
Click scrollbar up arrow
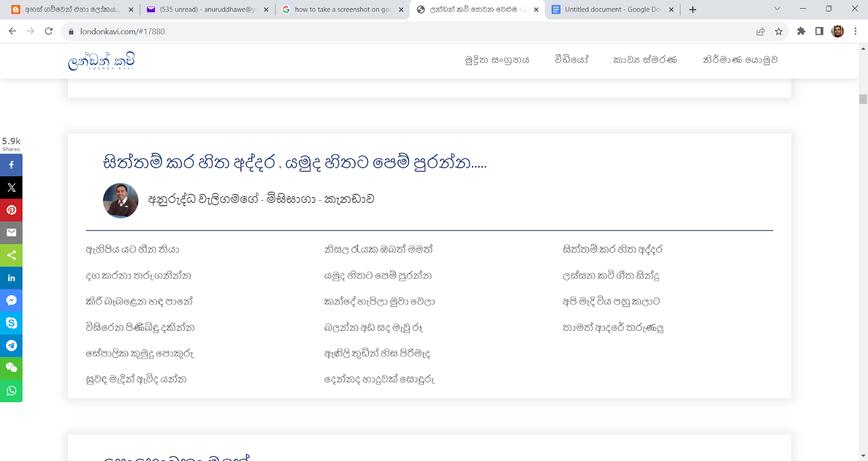863,49
